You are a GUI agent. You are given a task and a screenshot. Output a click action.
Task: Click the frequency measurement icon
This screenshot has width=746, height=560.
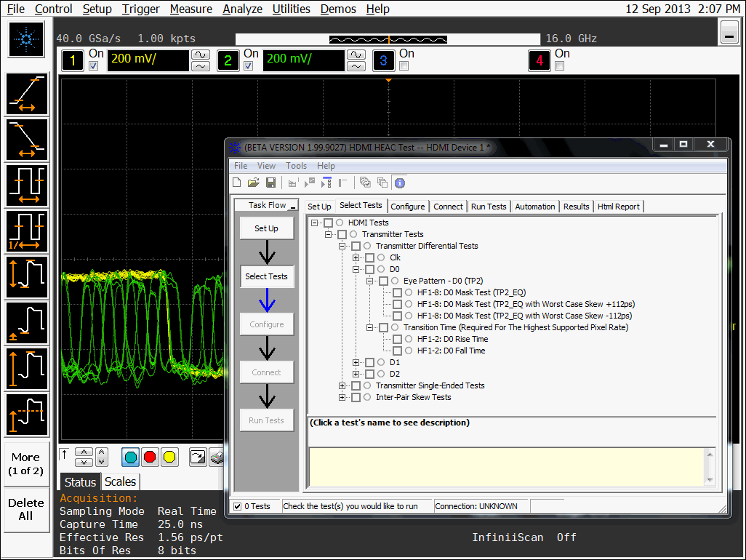(28, 231)
